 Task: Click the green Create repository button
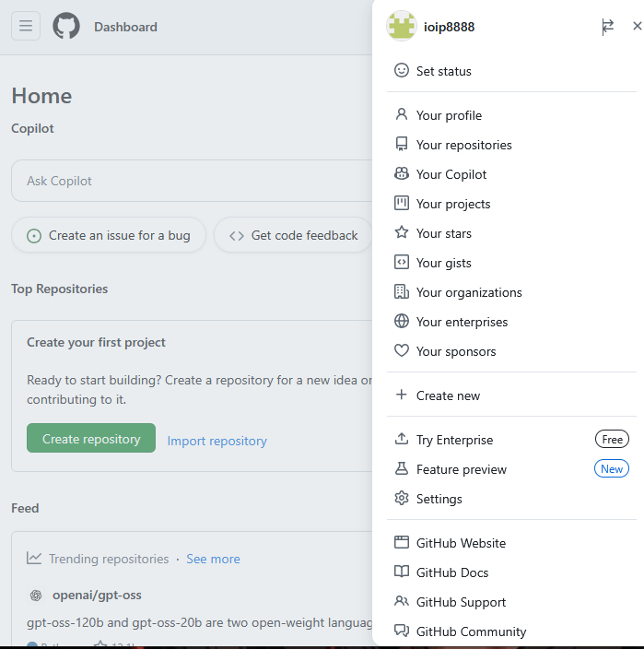pos(91,439)
